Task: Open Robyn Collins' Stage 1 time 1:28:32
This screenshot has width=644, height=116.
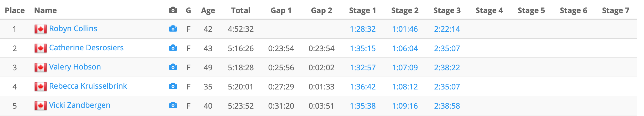Action: 363,29
